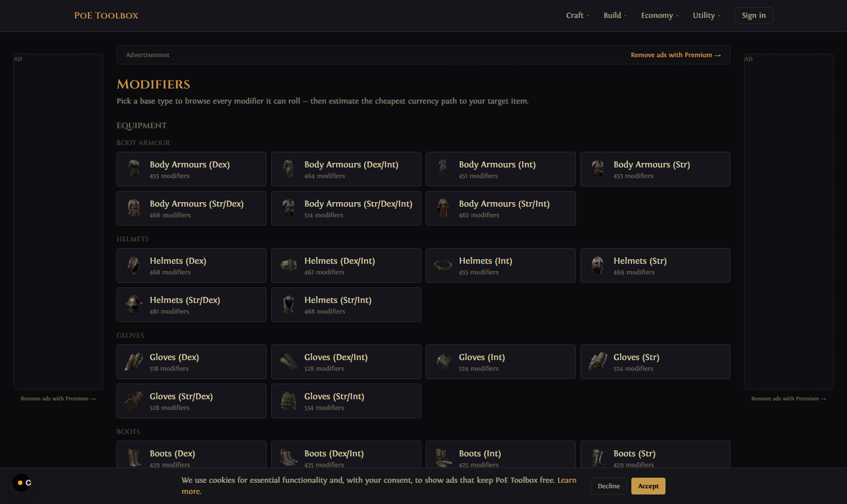Select Body Armours (Str/Dex/Int) title
847x504 pixels.
358,204
